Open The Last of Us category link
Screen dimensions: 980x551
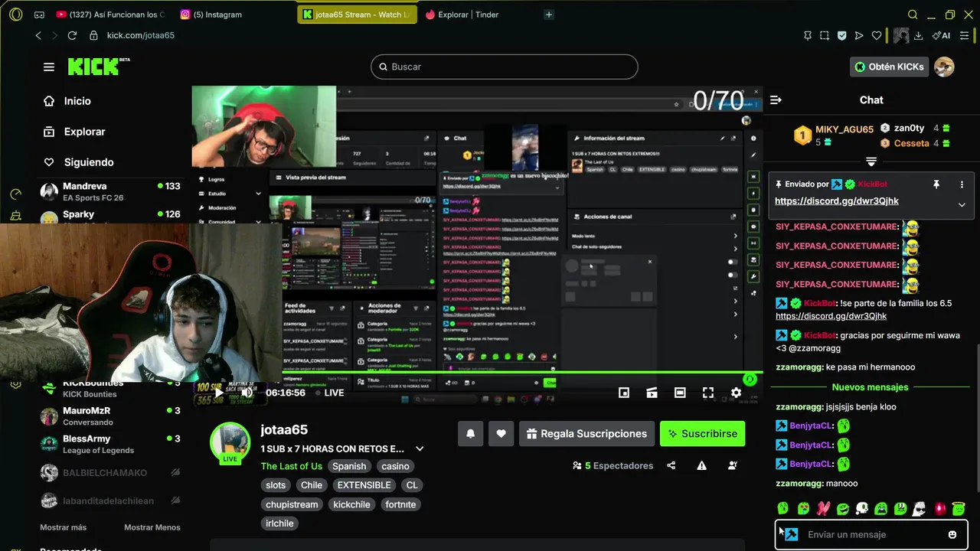(291, 466)
